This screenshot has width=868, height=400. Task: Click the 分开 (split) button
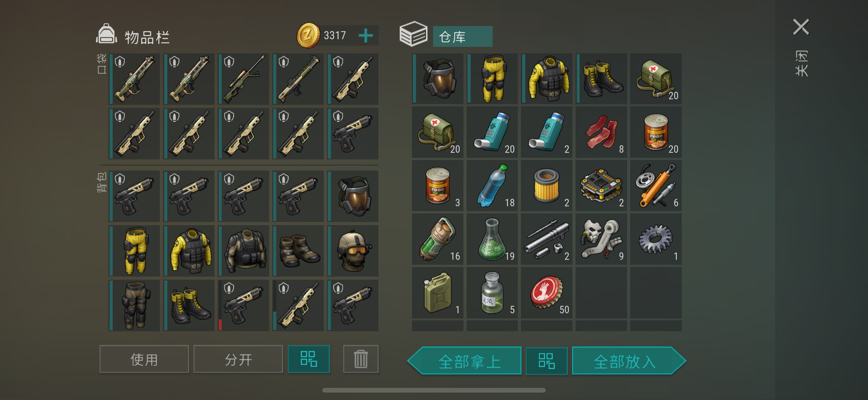point(238,359)
